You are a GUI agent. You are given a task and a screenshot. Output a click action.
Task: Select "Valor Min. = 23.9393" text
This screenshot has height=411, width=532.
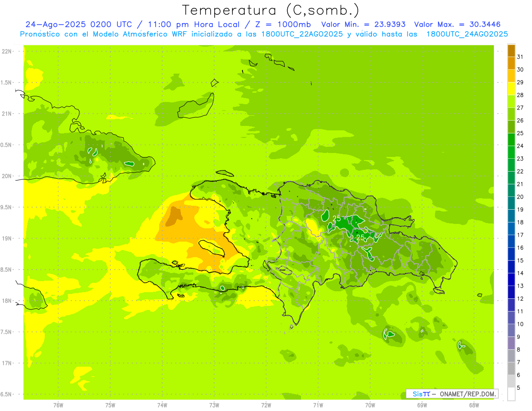click(363, 24)
